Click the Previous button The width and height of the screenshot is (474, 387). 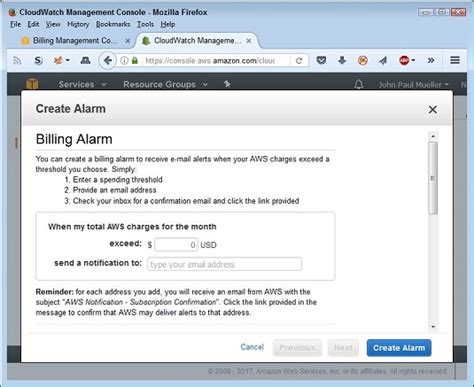click(297, 348)
